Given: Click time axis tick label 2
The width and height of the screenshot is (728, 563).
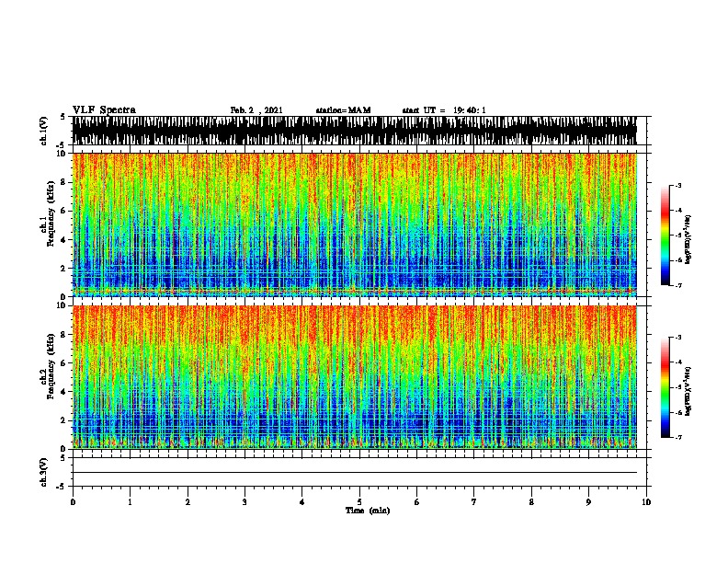Looking at the screenshot, I should click(188, 502).
